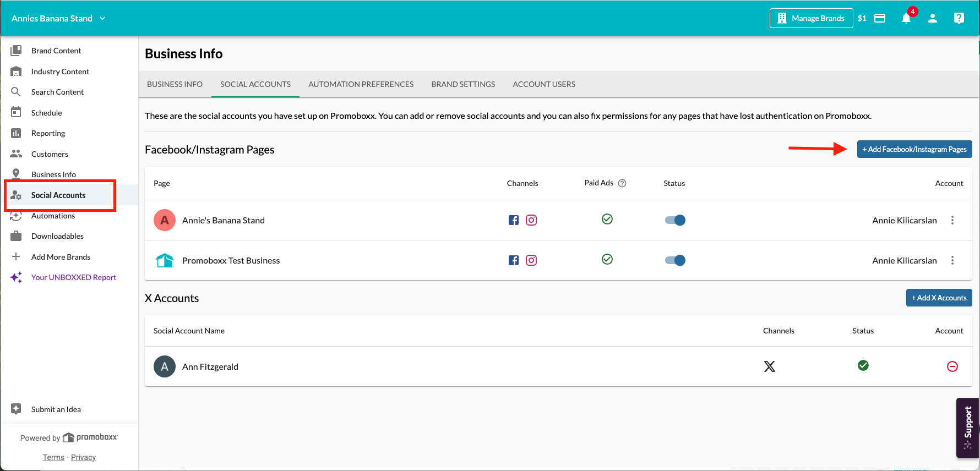Screen dimensions: 980x471
Task: Click the Ann Fitzgerald avatar
Action: (165, 366)
